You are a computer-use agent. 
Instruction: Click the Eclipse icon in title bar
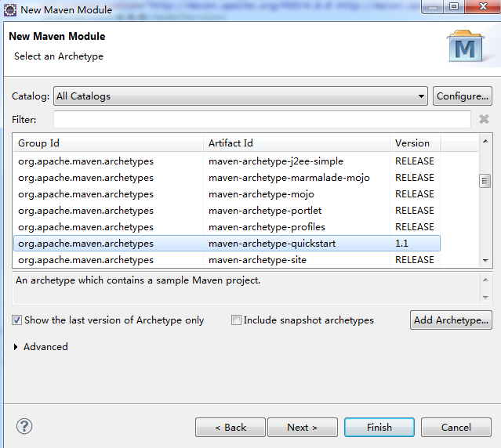click(10, 10)
